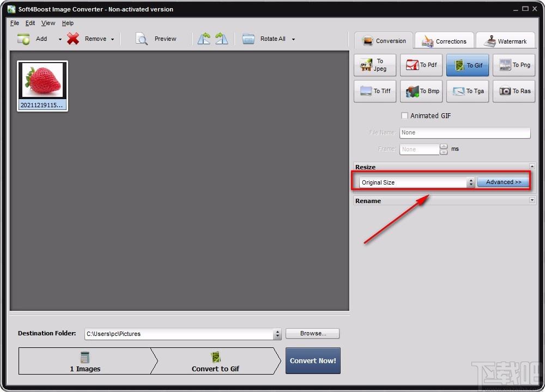Select the To Bmp format
545x392 pixels.
421,91
